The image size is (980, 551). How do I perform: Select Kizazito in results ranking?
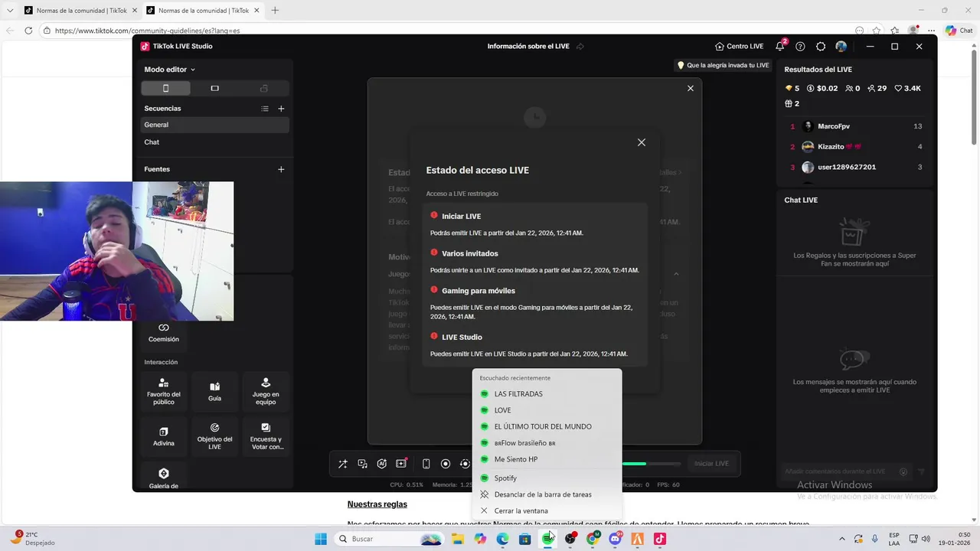pos(855,146)
